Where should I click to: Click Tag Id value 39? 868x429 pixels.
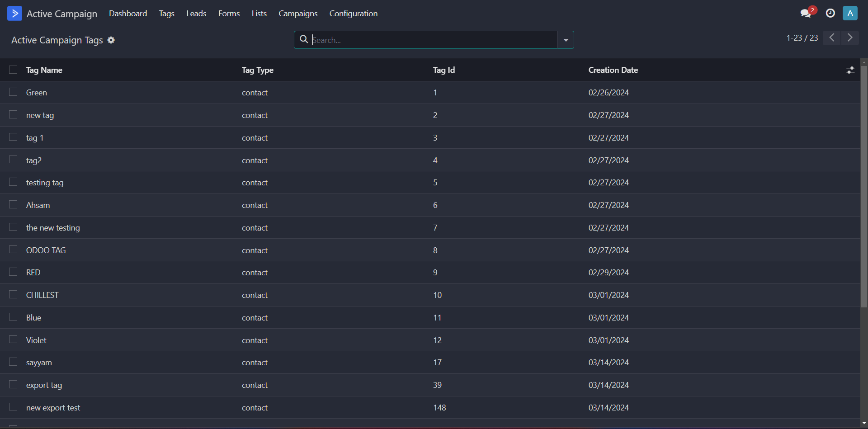[x=437, y=385]
